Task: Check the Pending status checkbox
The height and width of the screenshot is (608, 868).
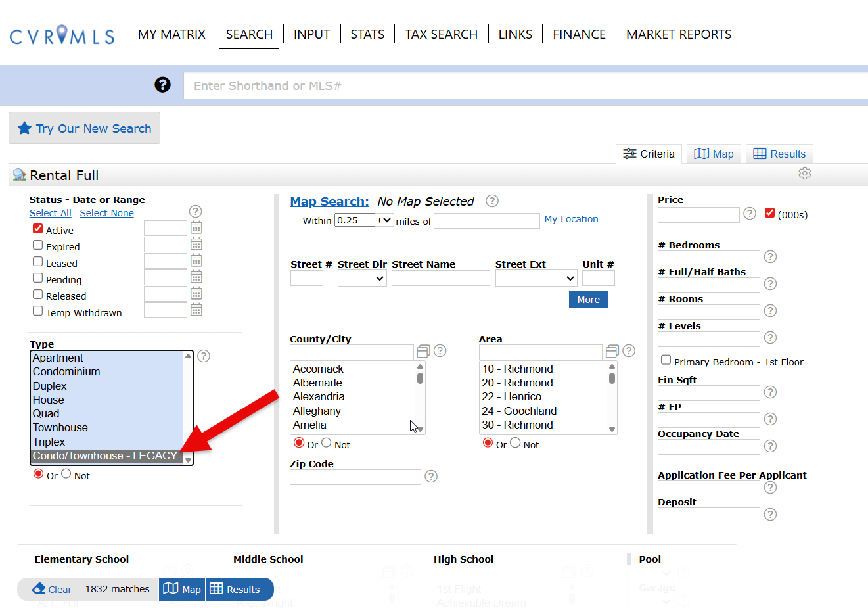Action: coord(38,278)
